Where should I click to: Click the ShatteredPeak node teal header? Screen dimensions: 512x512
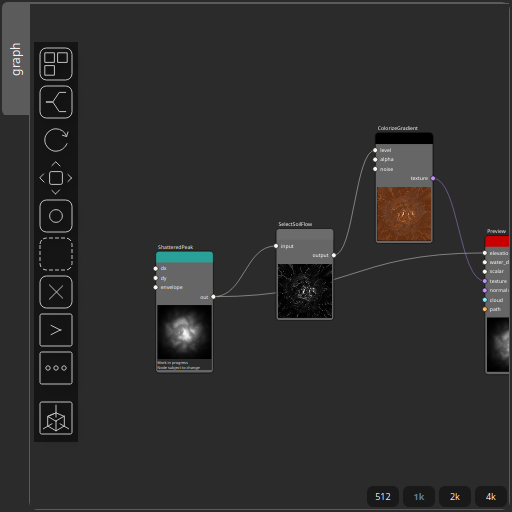pos(184,257)
